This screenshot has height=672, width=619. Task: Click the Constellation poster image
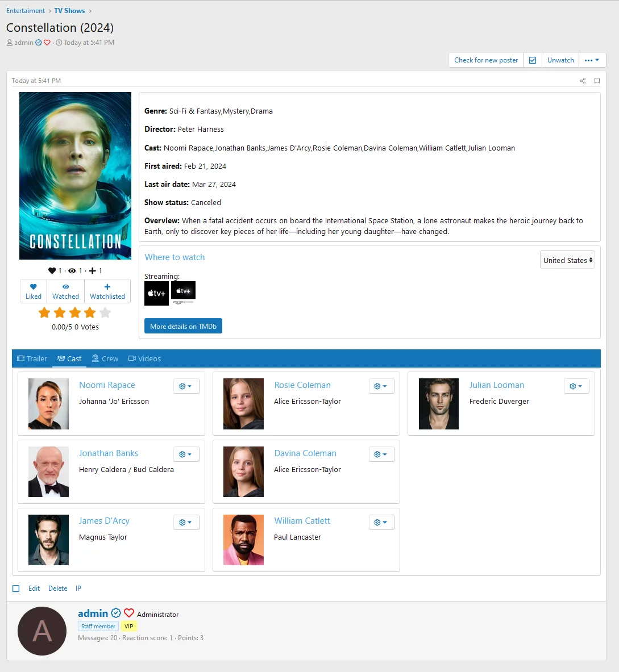[x=75, y=176]
